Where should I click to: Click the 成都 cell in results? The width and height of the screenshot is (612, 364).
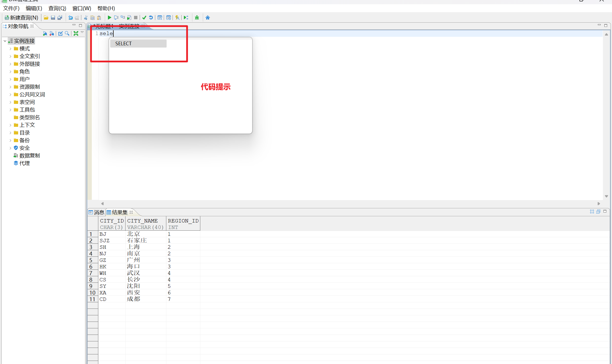click(146, 299)
